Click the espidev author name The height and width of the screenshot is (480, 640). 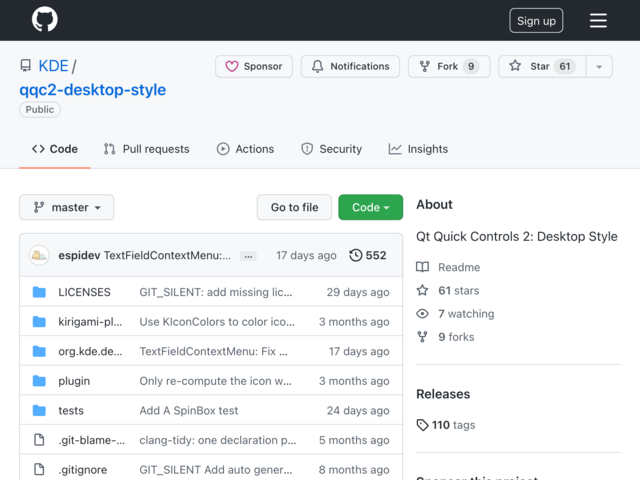(79, 256)
